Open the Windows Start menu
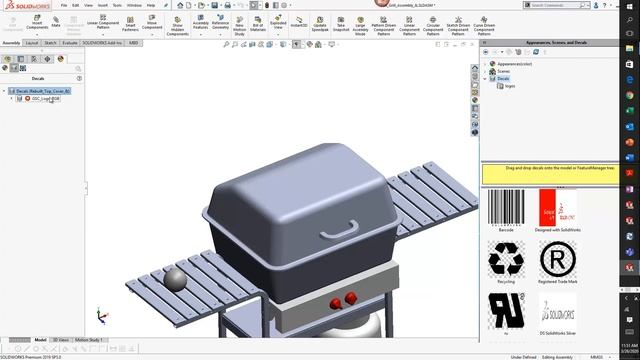Image resolution: width=640 pixels, height=360 pixels. [x=629, y=7]
